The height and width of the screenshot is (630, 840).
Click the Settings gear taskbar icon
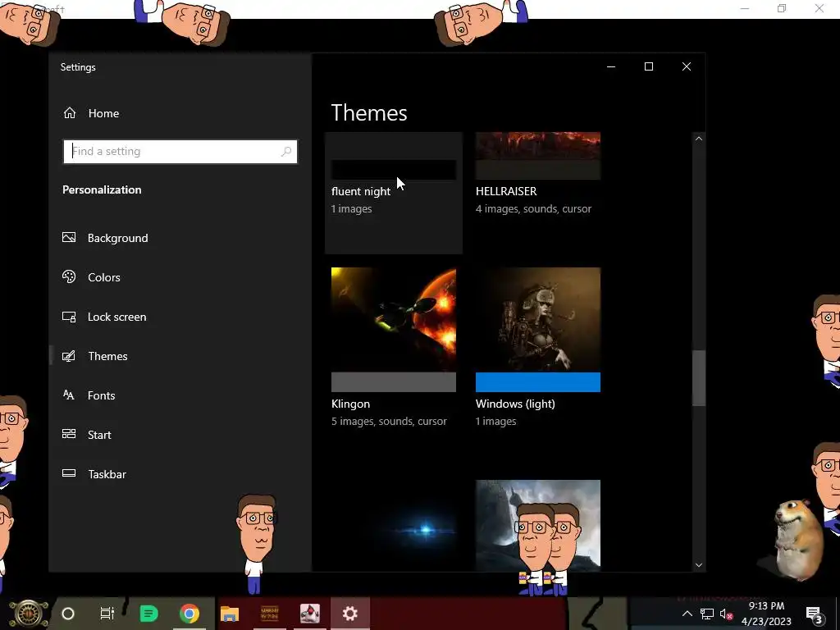(349, 614)
